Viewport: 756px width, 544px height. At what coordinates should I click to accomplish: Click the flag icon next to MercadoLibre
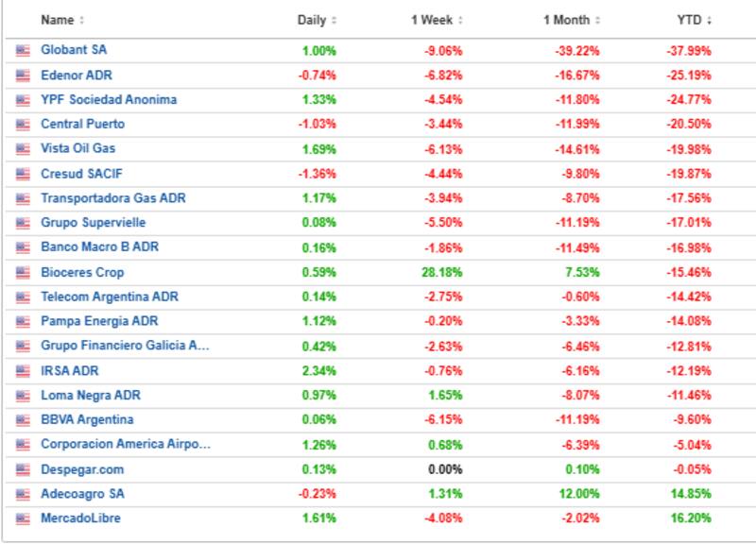23,518
